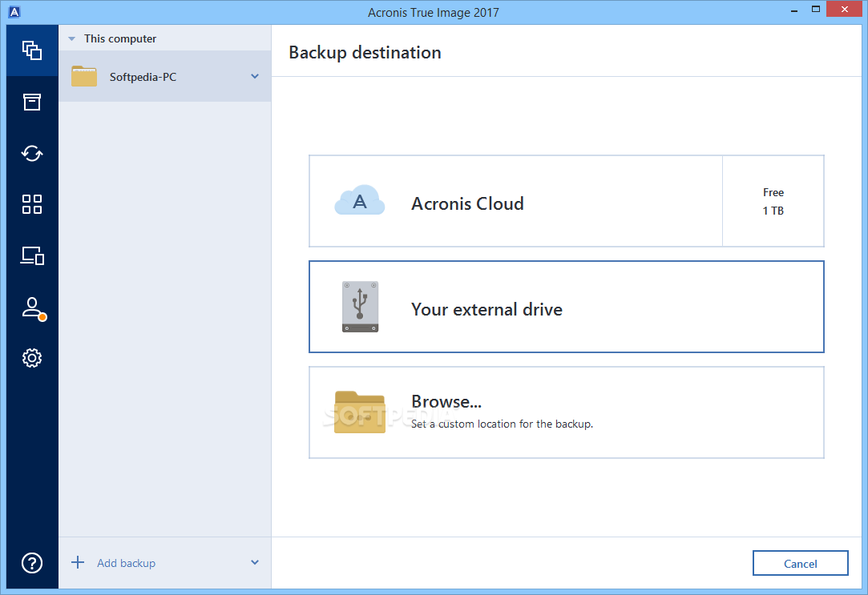The image size is (868, 595).
Task: Choose Browse to set a custom location
Action: click(x=567, y=412)
